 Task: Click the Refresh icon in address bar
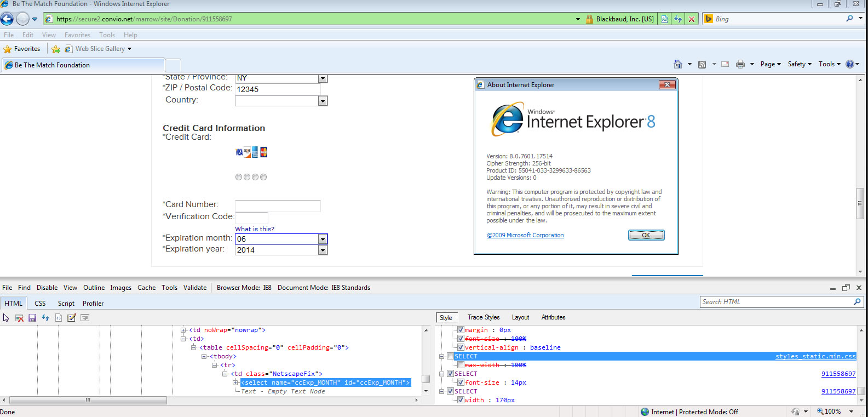(678, 19)
